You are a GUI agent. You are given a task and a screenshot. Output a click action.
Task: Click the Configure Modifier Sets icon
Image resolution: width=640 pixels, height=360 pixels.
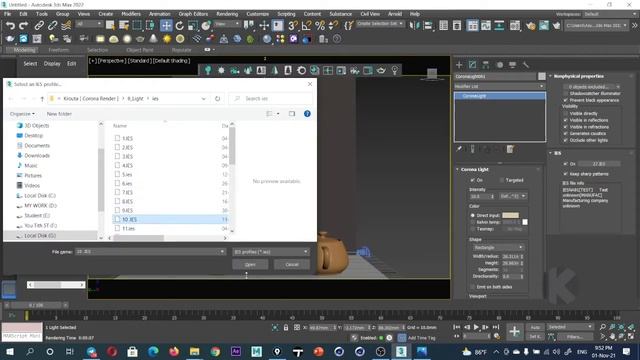click(x=510, y=149)
